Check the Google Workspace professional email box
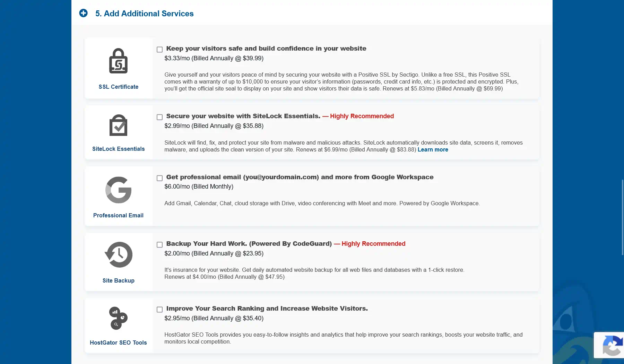 159,178
